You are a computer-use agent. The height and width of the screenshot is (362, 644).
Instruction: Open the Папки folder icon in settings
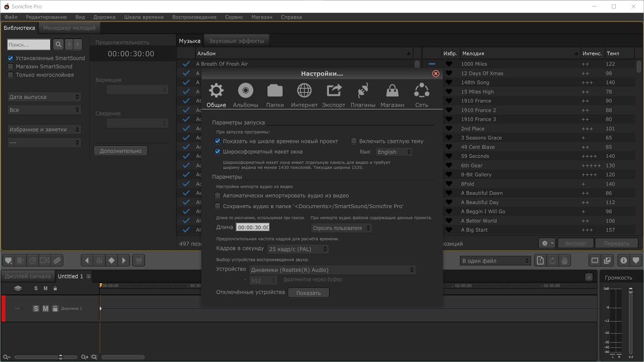point(275,90)
